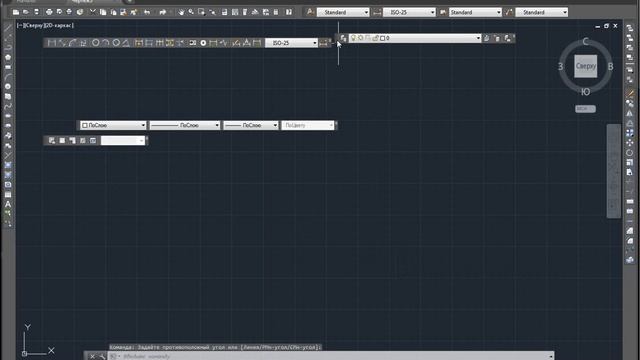Select the realtime Zoom magnifier tool
The width and height of the screenshot is (640, 360).
[x=191, y=12]
